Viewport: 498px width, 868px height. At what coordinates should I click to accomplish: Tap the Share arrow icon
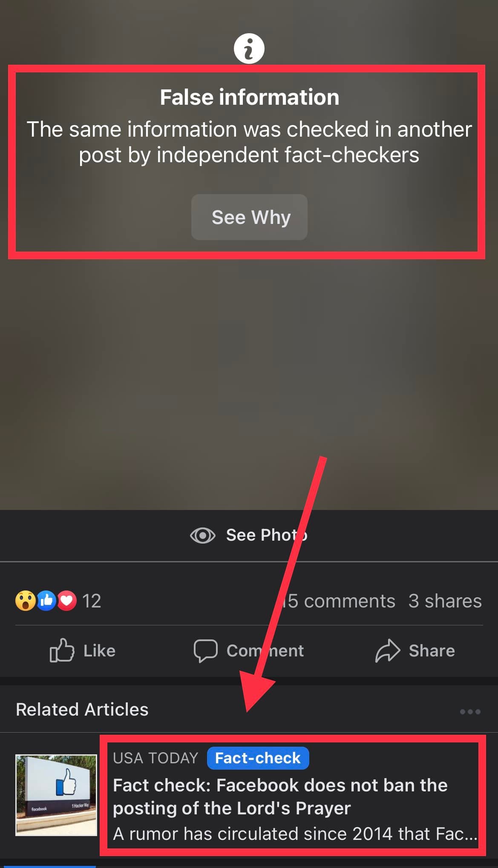(x=387, y=650)
